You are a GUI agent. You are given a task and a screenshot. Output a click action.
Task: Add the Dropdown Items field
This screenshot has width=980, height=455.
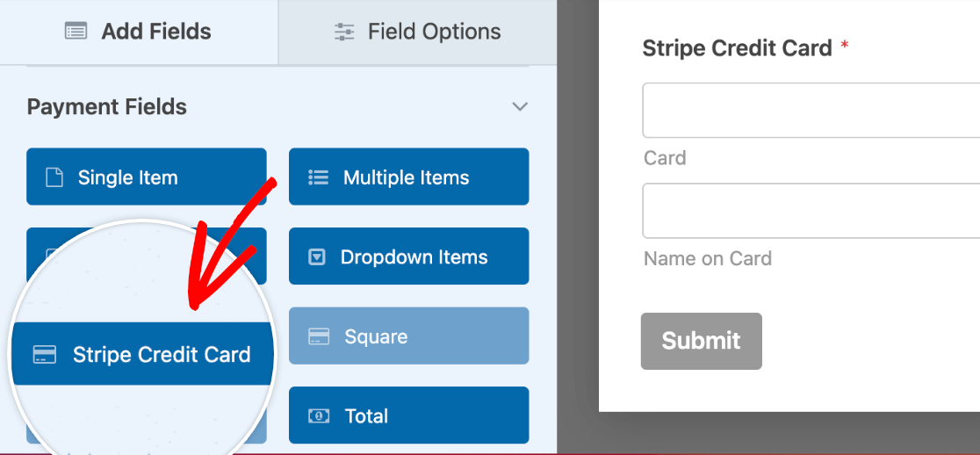(408, 256)
